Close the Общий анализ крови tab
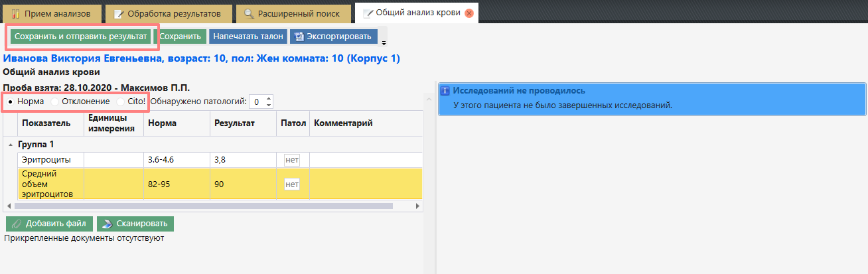This screenshot has width=868, height=274. [x=469, y=13]
